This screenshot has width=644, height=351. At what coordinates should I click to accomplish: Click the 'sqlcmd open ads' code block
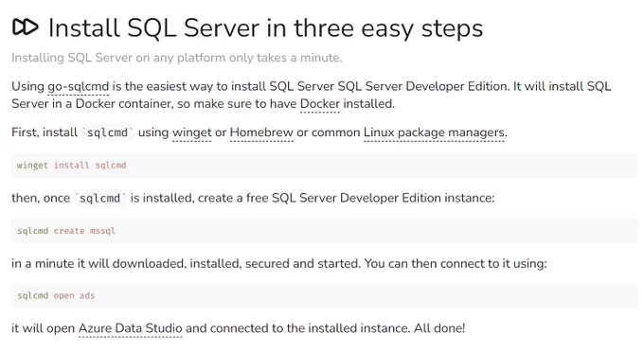point(325,295)
